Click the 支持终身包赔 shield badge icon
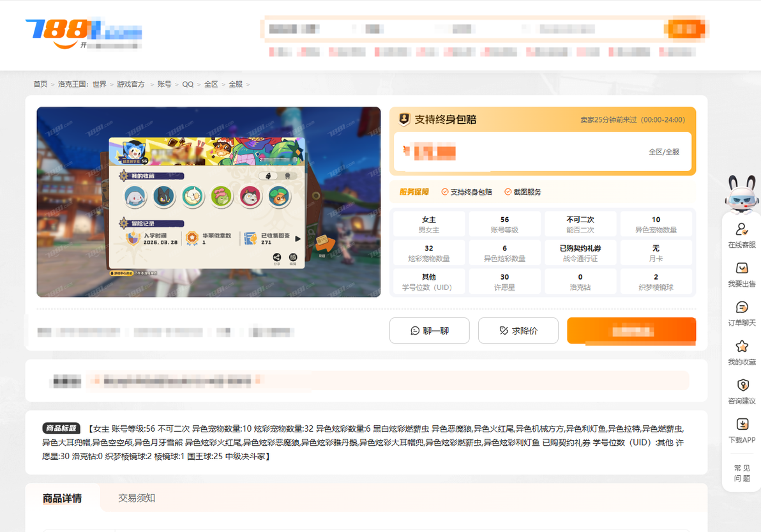The width and height of the screenshot is (761, 532). tap(403, 119)
